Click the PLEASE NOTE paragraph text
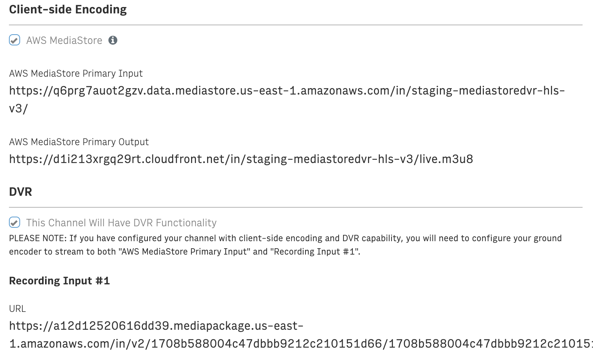This screenshot has height=364, width=593. pos(285,245)
